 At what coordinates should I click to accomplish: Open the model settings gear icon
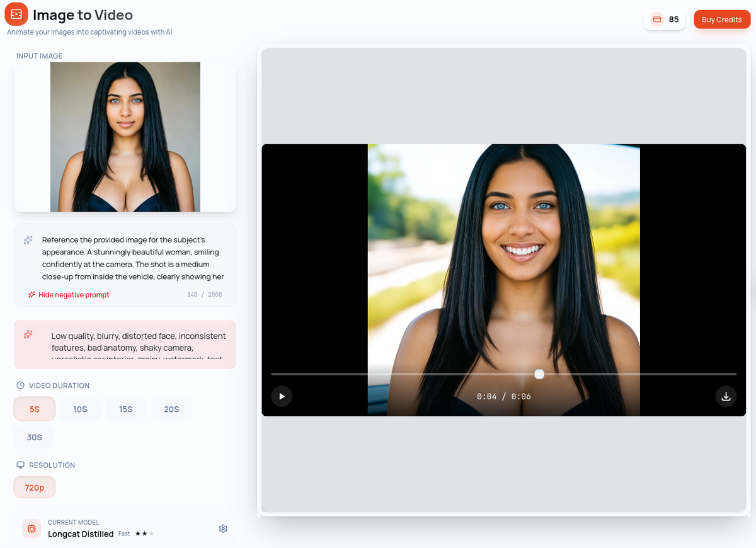pyautogui.click(x=223, y=528)
